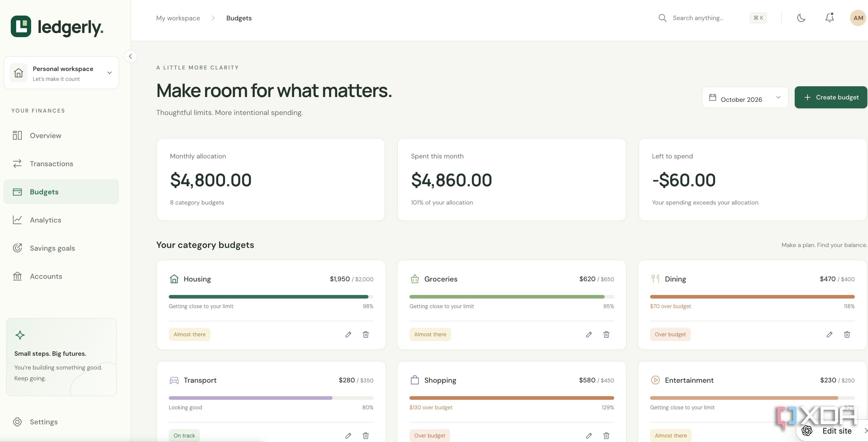Screen dimensions: 868x442
Task: Open the AM user avatar menu
Action: pyautogui.click(x=858, y=18)
